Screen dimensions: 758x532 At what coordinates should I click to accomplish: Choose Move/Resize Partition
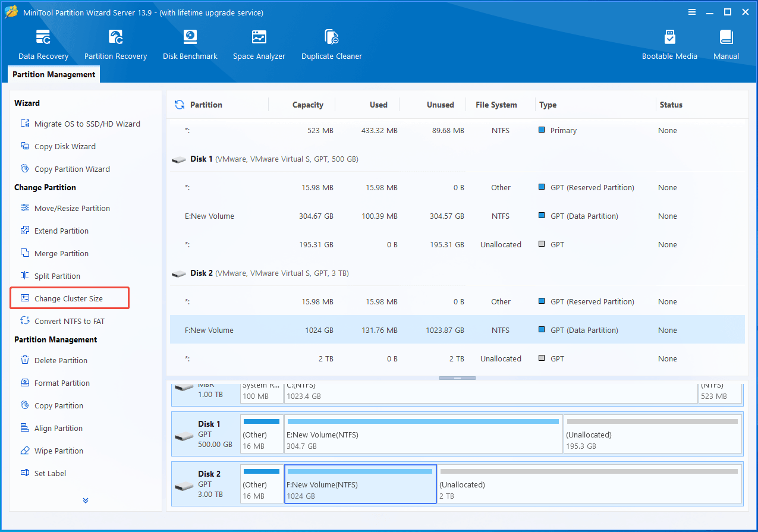pos(65,208)
